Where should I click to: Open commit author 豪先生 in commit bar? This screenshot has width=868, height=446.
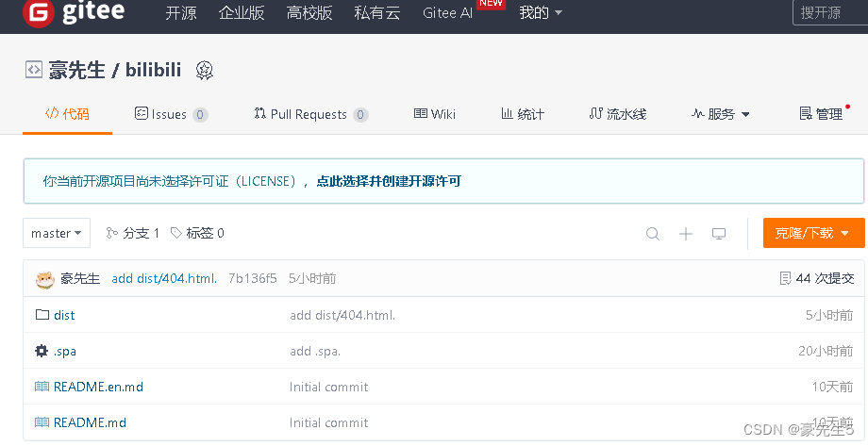(80, 278)
